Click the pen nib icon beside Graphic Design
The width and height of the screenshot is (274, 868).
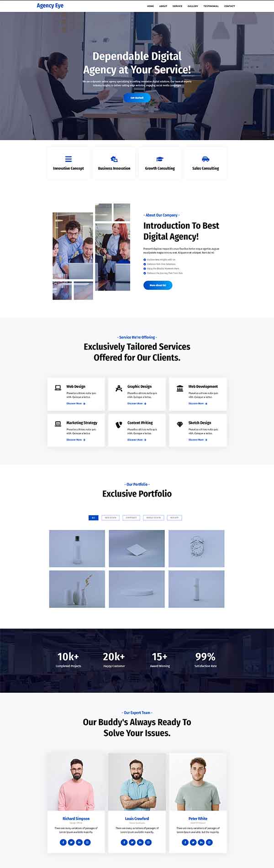pyautogui.click(x=118, y=387)
